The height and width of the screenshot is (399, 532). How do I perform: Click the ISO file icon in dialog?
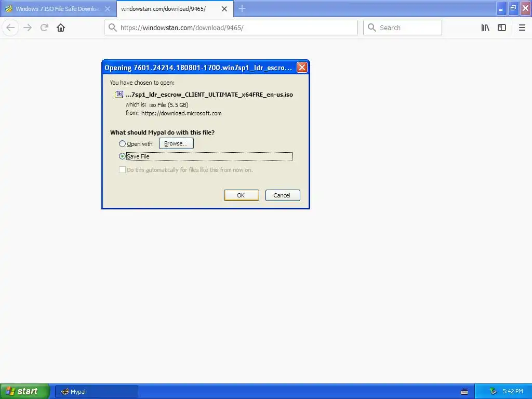point(119,95)
